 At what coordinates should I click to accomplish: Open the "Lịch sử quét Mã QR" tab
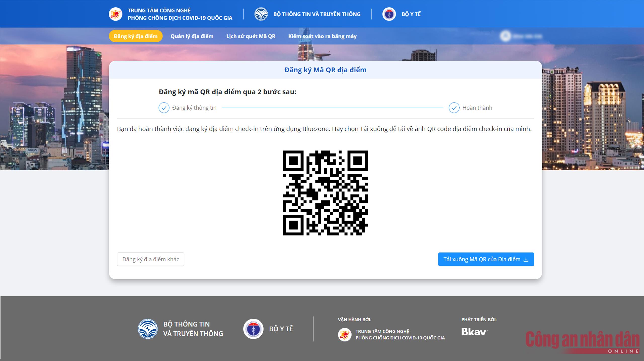[x=251, y=36]
